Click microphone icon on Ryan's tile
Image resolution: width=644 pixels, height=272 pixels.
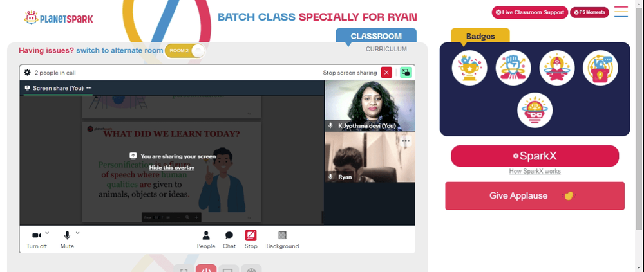point(330,177)
